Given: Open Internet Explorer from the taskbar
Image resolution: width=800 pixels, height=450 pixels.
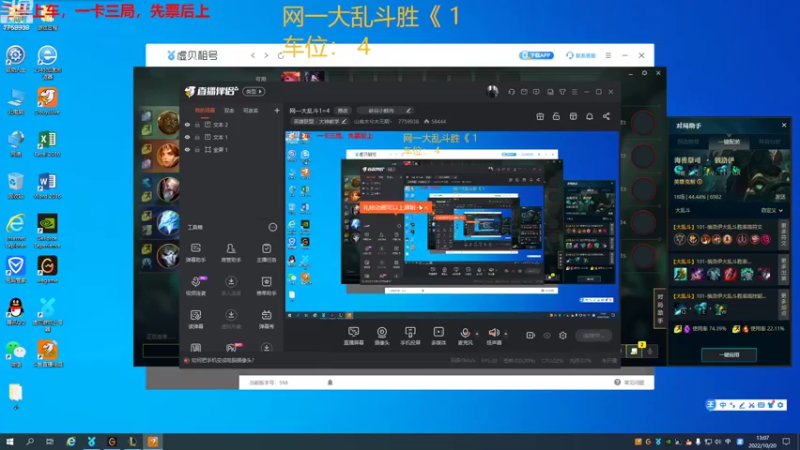Looking at the screenshot, I should pos(71,441).
